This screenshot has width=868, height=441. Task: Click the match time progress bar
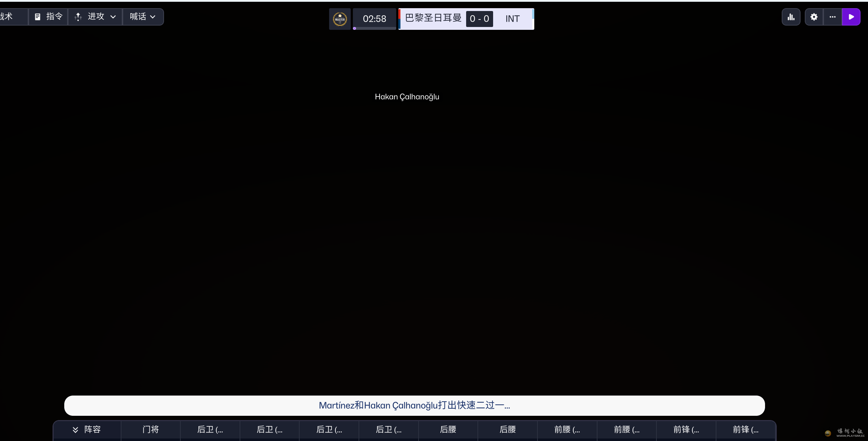click(x=375, y=28)
